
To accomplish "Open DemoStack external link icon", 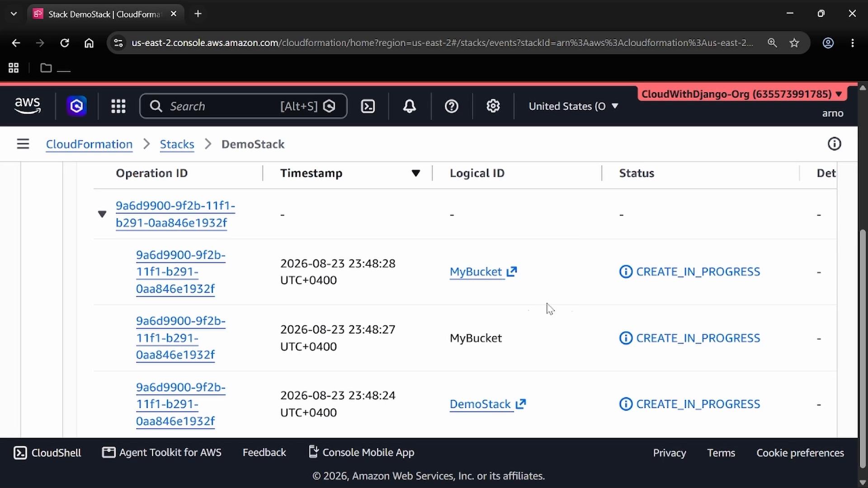I will 521,404.
